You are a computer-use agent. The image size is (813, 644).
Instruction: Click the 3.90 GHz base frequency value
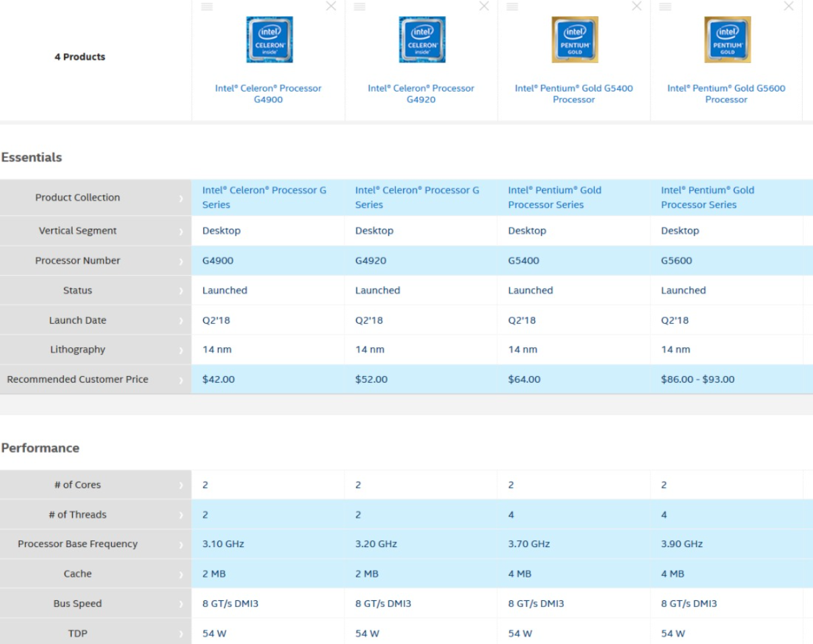(x=682, y=544)
